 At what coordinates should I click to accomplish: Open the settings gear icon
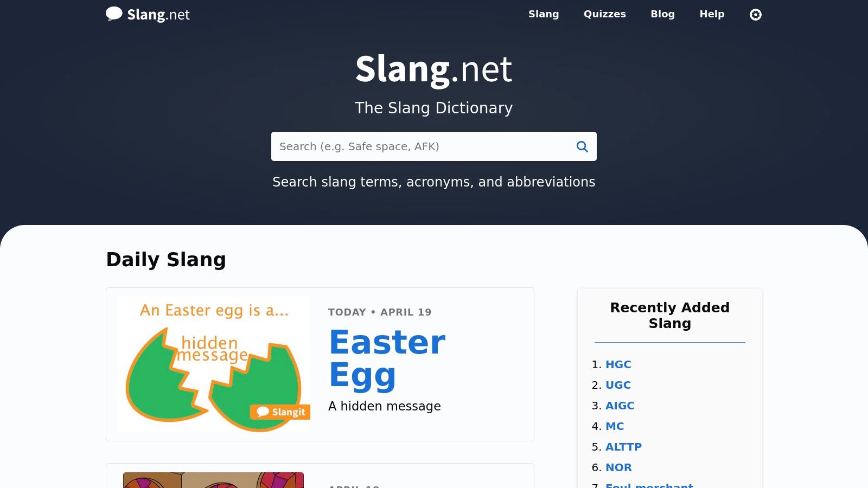coord(755,15)
